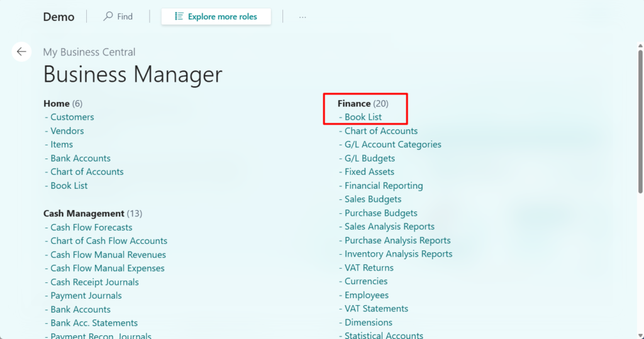Image resolution: width=644 pixels, height=339 pixels.
Task: Open Vendors link under Home
Action: pyautogui.click(x=67, y=131)
